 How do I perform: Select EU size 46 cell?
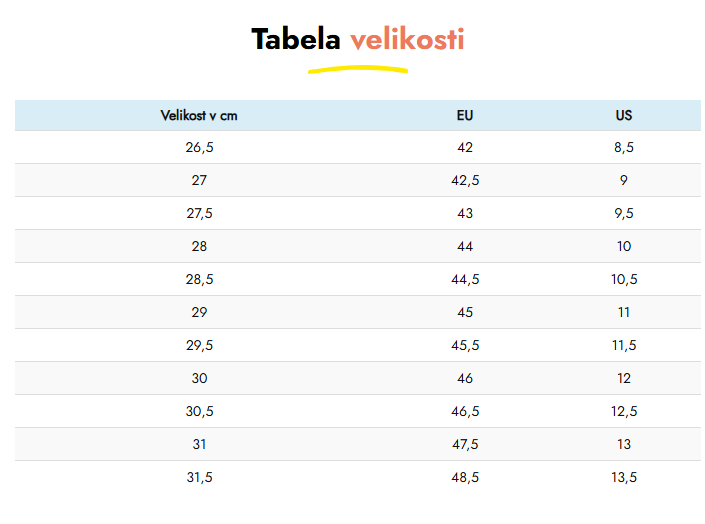click(x=465, y=378)
